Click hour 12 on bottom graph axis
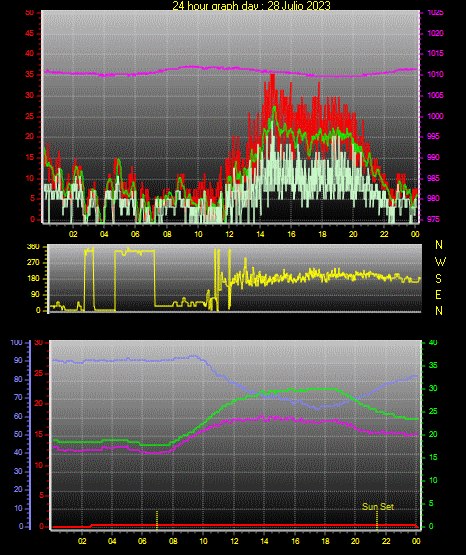The height and width of the screenshot is (555, 466). pyautogui.click(x=234, y=541)
